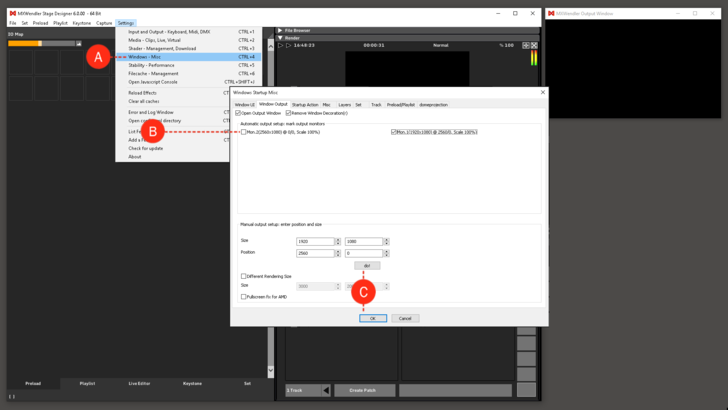Image resolution: width=728 pixels, height=410 pixels.
Task: Expand the File Browser panel
Action: tap(280, 31)
